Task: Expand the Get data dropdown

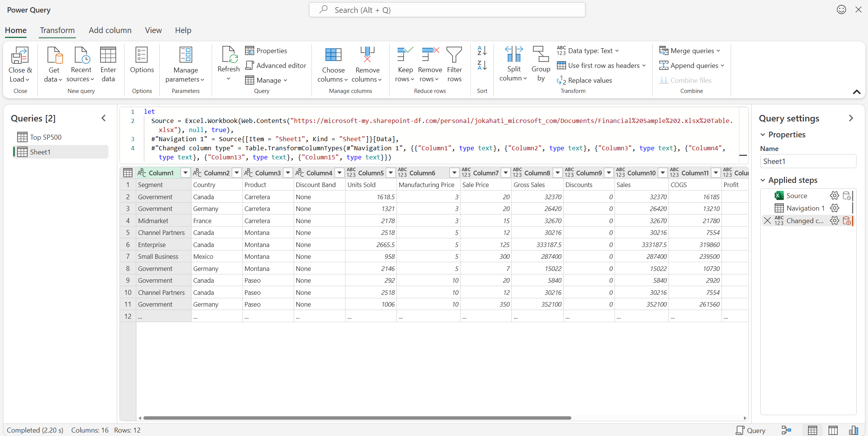Action: pos(53,65)
